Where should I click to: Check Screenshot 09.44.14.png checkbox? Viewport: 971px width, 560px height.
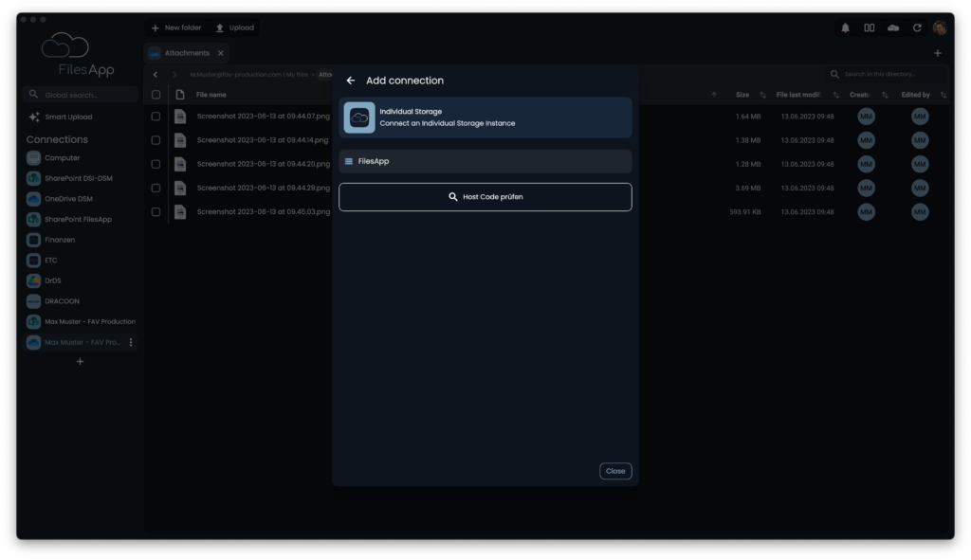coord(156,140)
